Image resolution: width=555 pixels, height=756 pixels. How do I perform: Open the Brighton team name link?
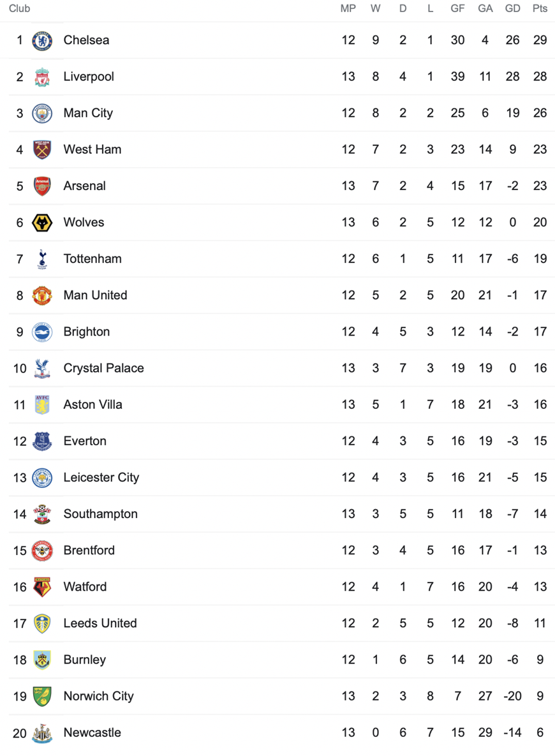pyautogui.click(x=87, y=332)
